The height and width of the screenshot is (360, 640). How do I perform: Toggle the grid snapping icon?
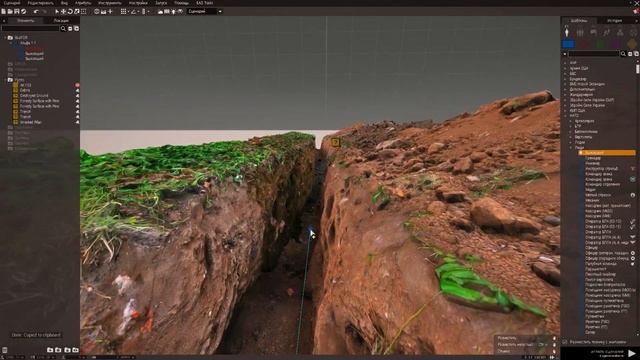(123, 11)
